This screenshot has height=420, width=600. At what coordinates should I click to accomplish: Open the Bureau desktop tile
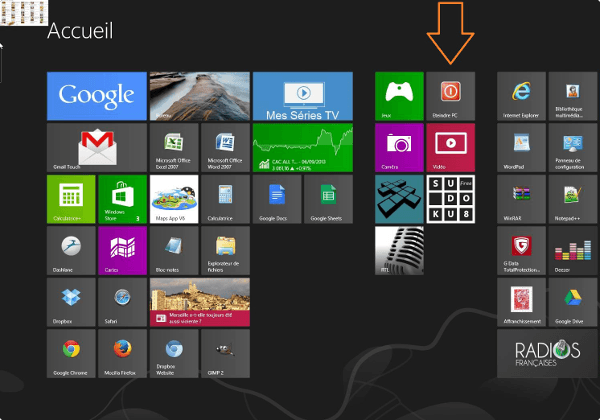point(200,96)
